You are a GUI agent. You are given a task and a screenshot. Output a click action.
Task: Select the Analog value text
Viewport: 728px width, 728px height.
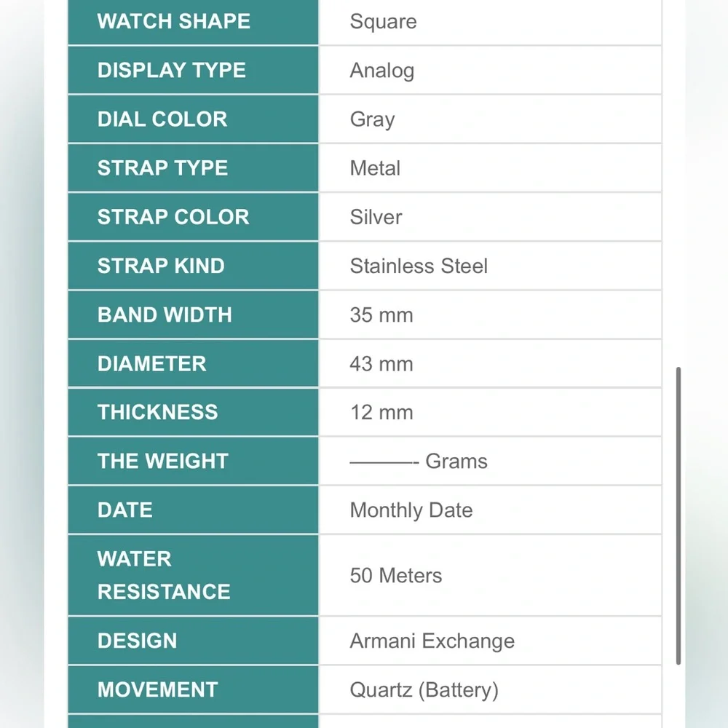point(381,71)
